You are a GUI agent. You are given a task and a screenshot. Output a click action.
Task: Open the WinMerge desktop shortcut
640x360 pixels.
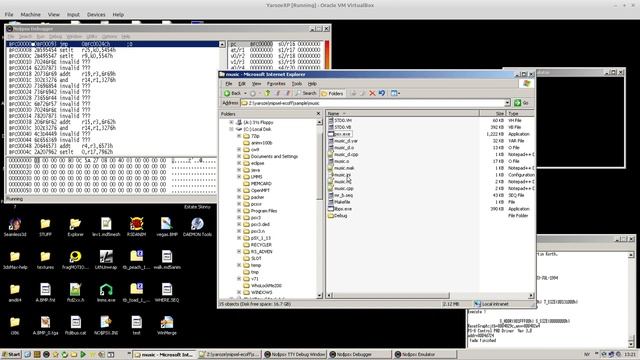pyautogui.click(x=167, y=325)
